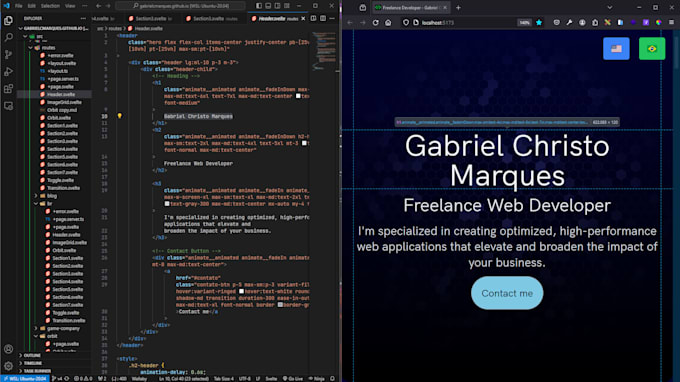Click the WSL: Ubuntu remote indicator

point(26,379)
